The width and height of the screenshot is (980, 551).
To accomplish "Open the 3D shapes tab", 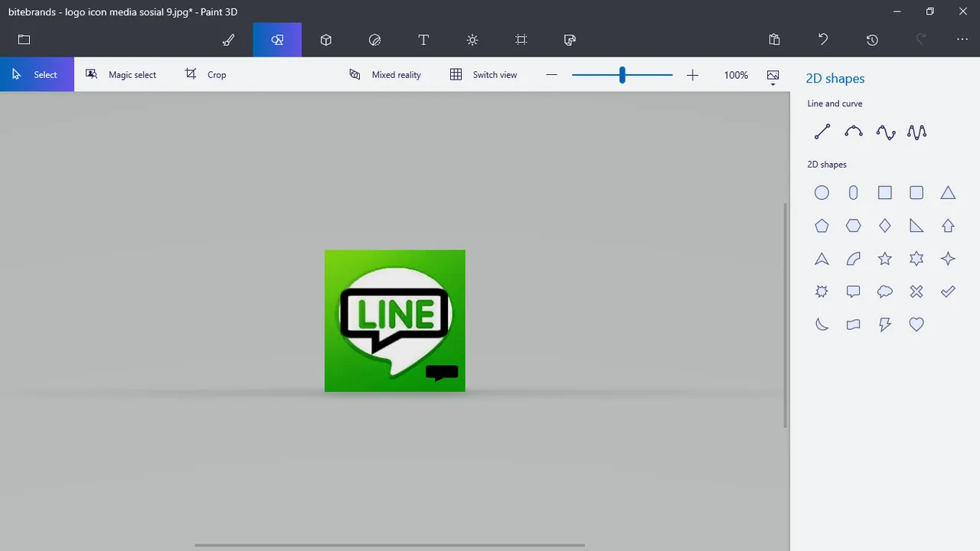I will [326, 40].
